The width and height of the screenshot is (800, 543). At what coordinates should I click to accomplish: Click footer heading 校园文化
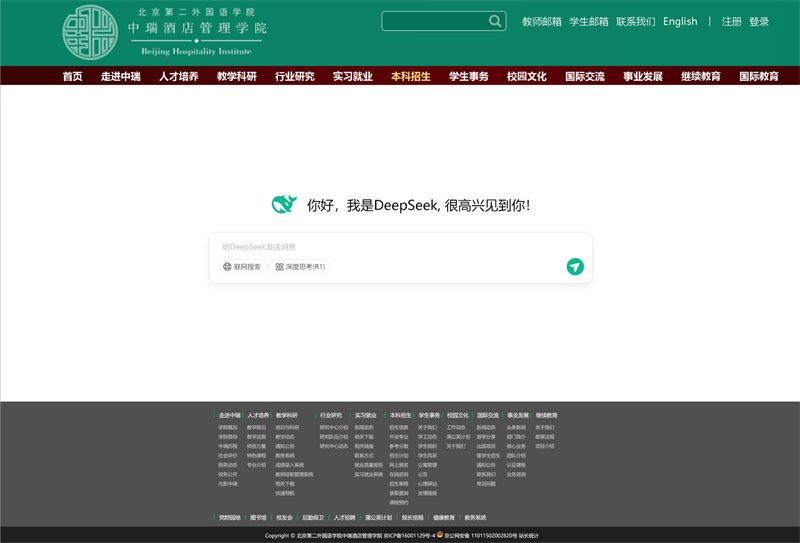pyautogui.click(x=458, y=415)
